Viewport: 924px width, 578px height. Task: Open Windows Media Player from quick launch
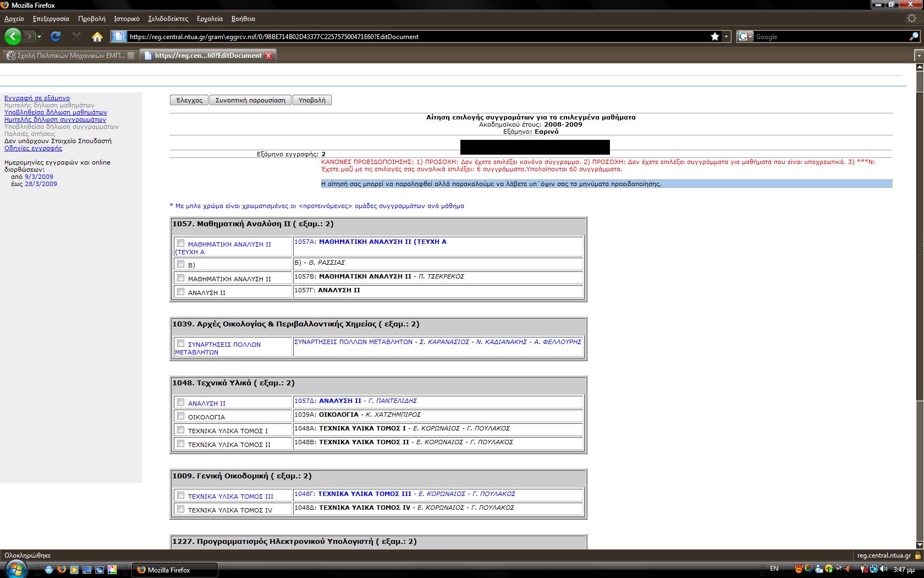74,570
